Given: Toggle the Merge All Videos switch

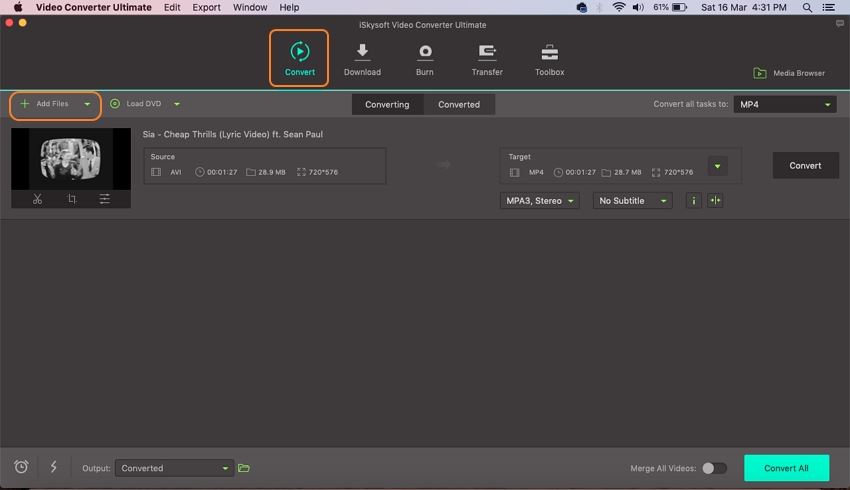Looking at the screenshot, I should 713,468.
